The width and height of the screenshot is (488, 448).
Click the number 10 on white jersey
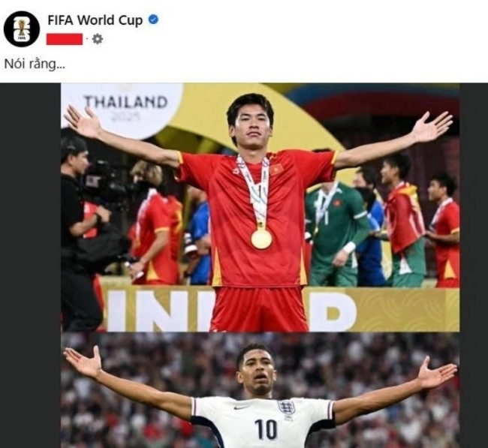(266, 429)
